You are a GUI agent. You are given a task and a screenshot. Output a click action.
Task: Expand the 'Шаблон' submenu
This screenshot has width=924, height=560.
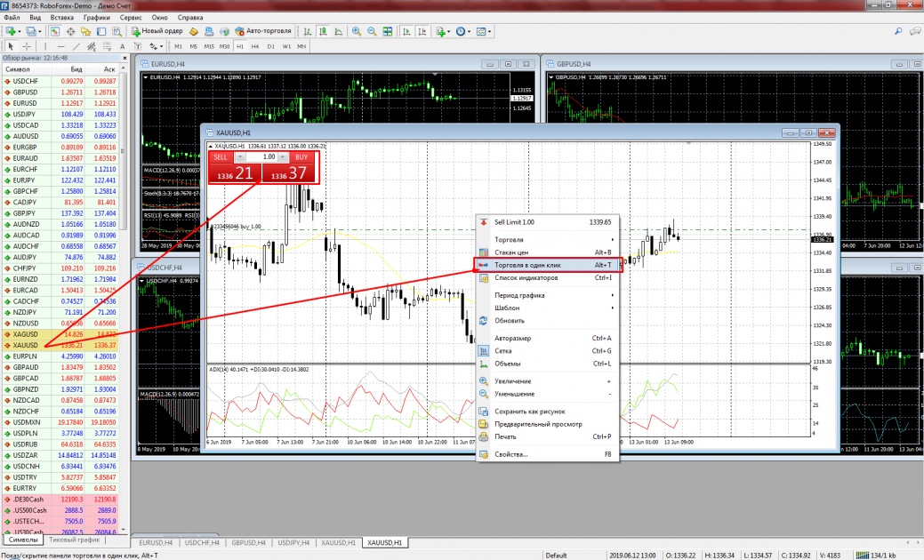click(x=508, y=308)
